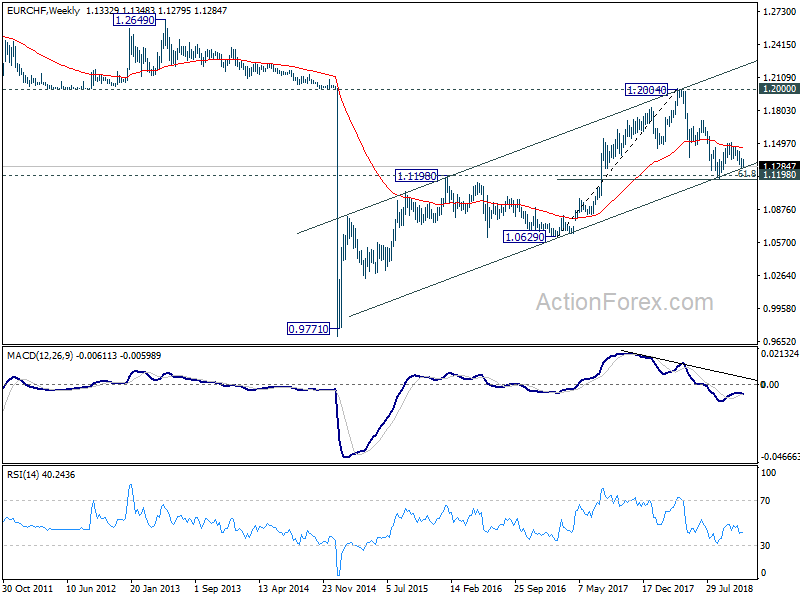
Task: Click the RSI 30 level axis label
Action: [765, 546]
